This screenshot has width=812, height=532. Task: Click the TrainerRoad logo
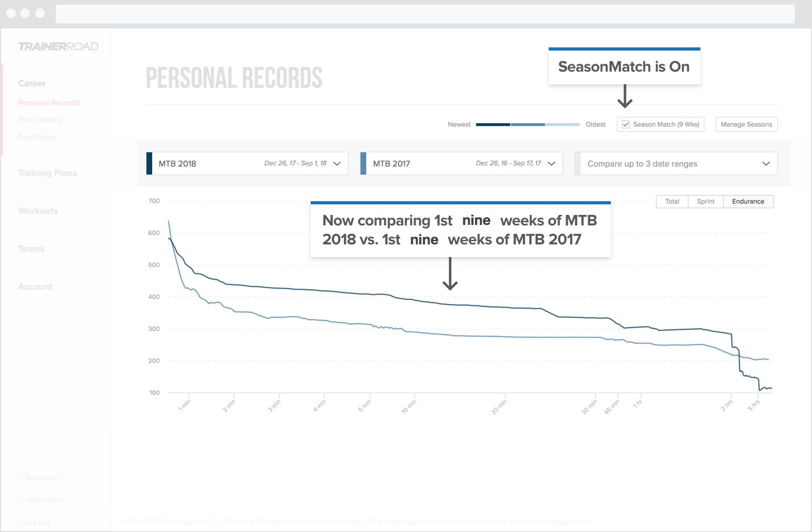(58, 46)
